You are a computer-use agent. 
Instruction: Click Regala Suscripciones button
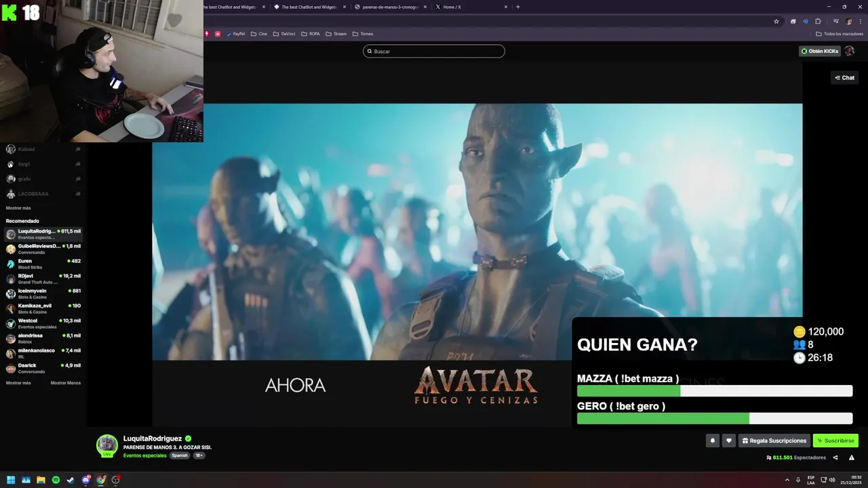tap(774, 441)
